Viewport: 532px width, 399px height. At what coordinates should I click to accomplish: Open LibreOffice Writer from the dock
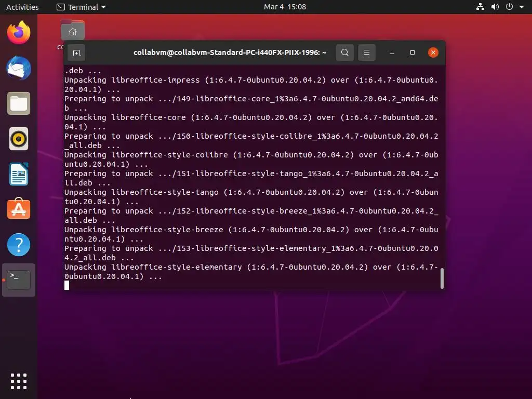(x=19, y=174)
